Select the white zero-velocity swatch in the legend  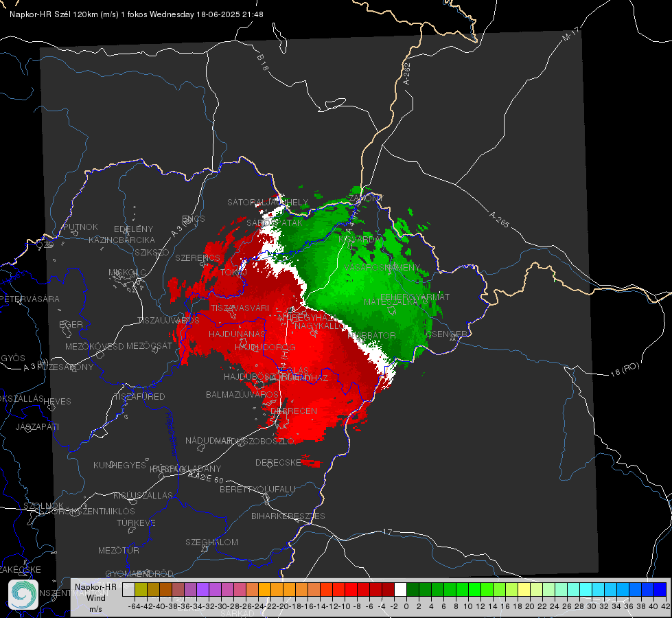tap(400, 589)
